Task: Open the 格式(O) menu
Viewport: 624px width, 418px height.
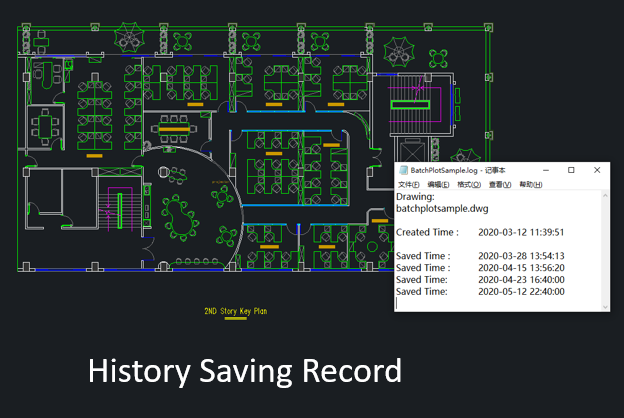Action: point(469,185)
